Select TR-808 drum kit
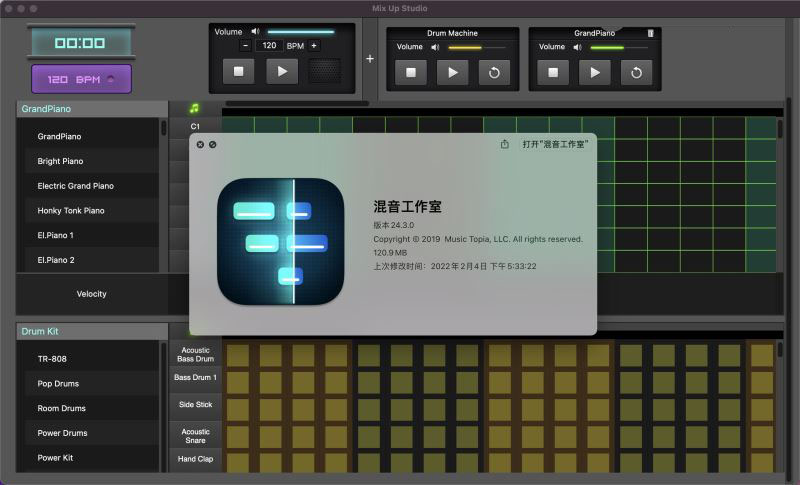This screenshot has height=485, width=800. tap(92, 359)
